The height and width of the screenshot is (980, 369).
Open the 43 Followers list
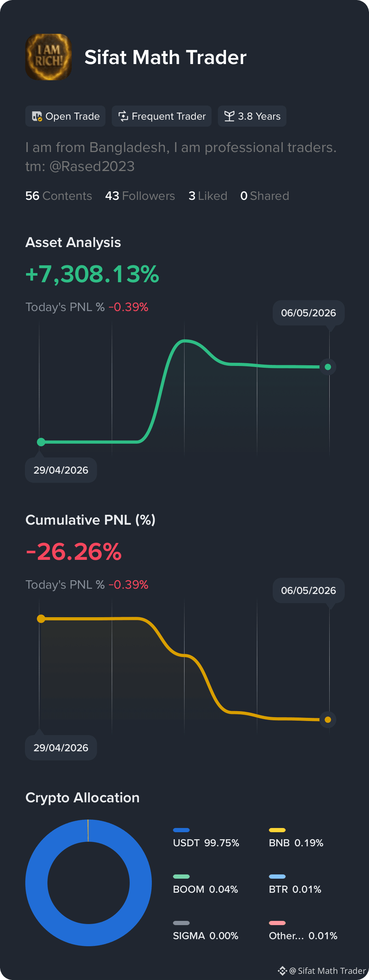[140, 196]
